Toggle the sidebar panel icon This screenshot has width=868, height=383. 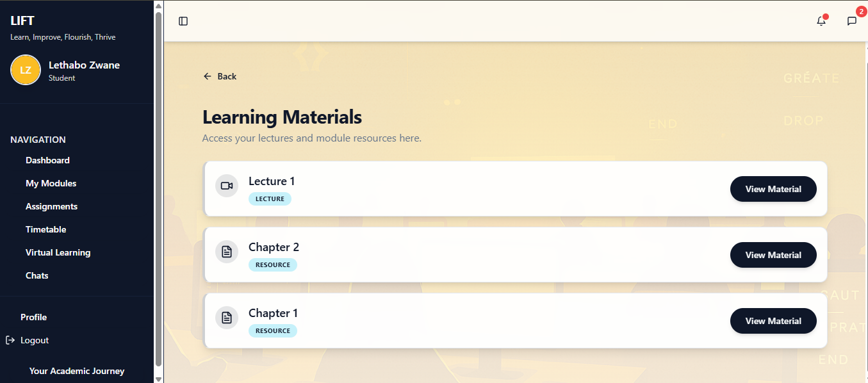click(183, 21)
